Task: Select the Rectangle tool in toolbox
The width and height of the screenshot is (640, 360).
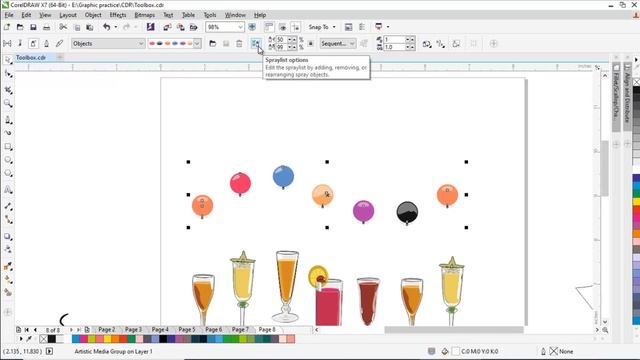Action: point(8,146)
